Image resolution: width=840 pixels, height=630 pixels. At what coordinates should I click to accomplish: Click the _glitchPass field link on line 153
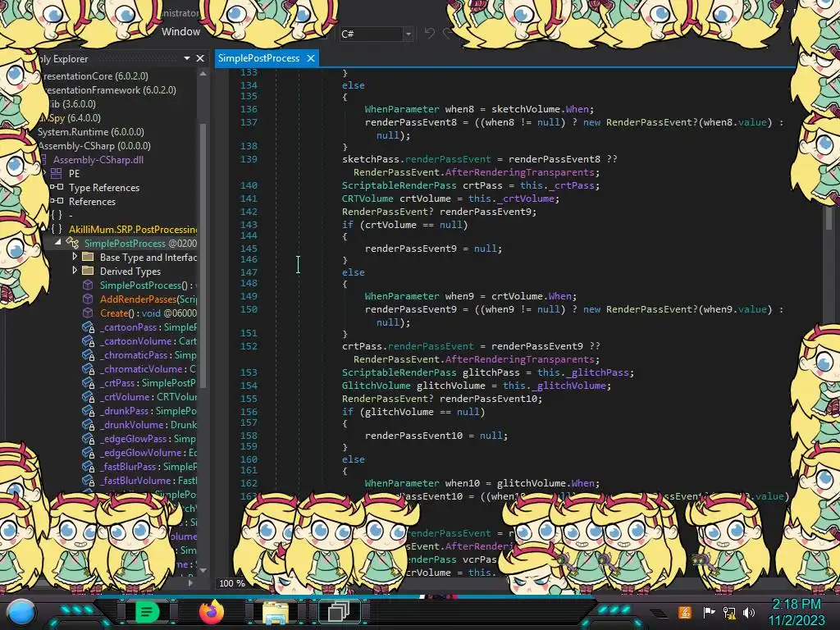click(x=598, y=372)
